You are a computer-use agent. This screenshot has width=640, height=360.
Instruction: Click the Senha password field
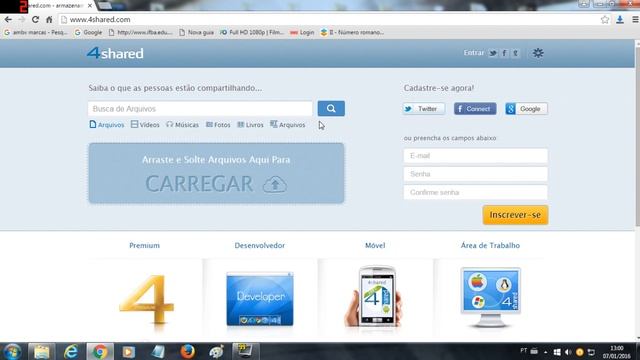point(476,174)
